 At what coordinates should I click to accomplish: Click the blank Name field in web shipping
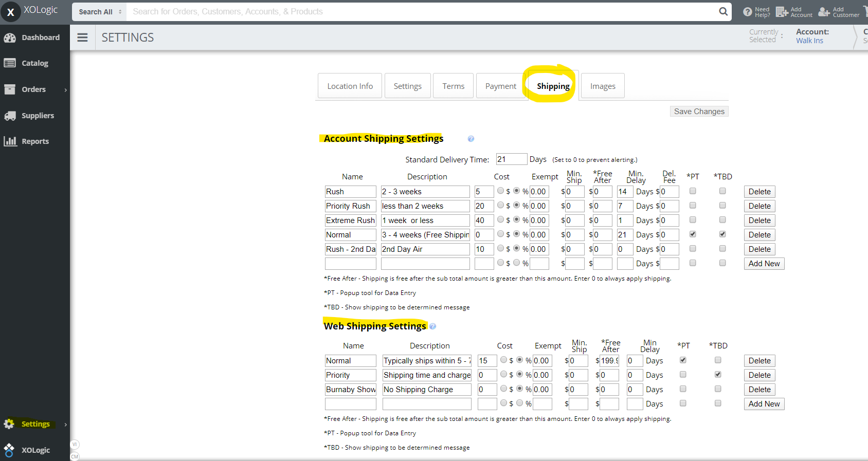(x=350, y=404)
